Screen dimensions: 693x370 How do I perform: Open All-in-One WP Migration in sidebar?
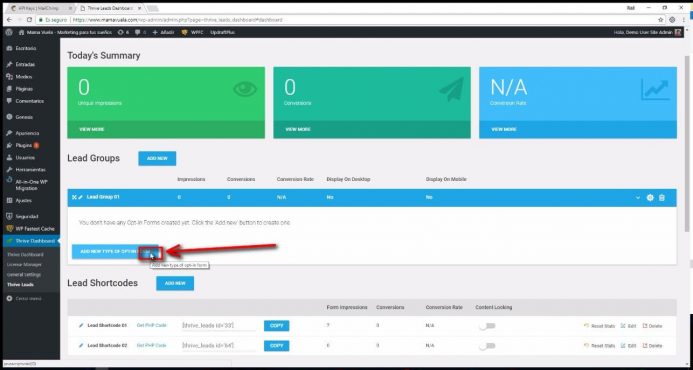pos(30,185)
